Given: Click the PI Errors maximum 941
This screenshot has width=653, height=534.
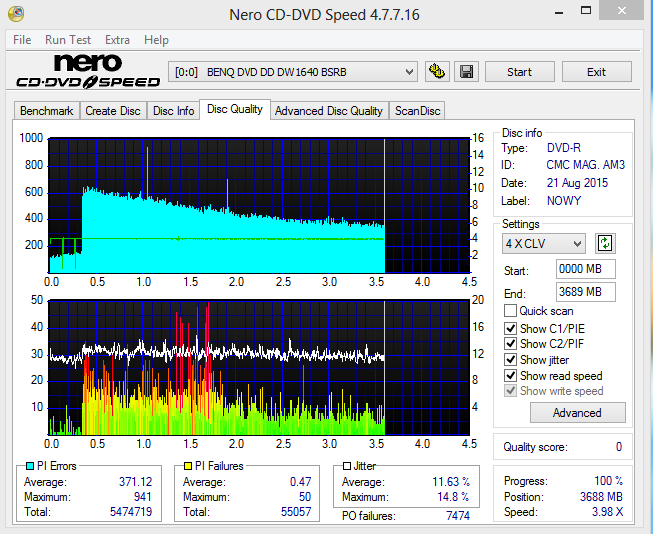Looking at the screenshot, I should pos(142,497).
